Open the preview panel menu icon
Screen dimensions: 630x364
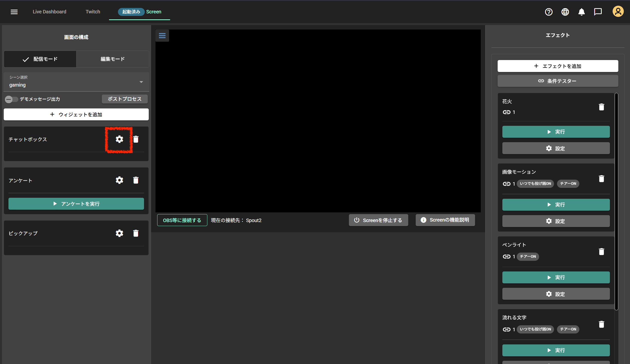coord(162,35)
